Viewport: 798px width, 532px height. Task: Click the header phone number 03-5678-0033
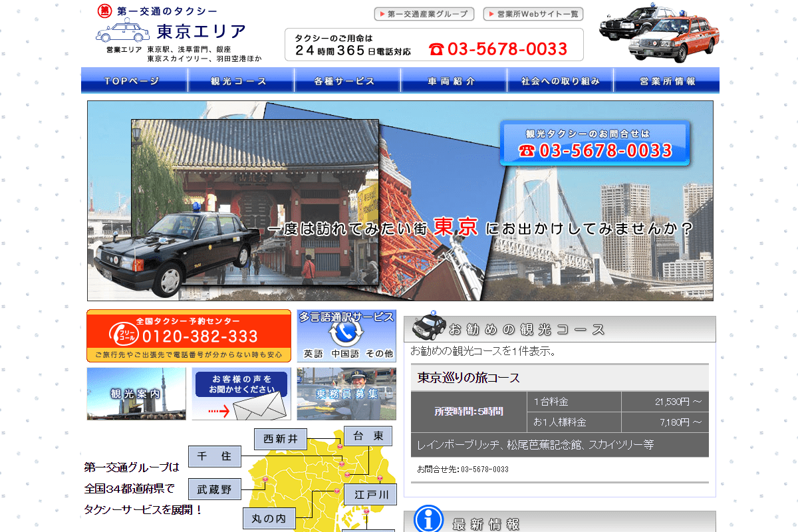tap(507, 49)
